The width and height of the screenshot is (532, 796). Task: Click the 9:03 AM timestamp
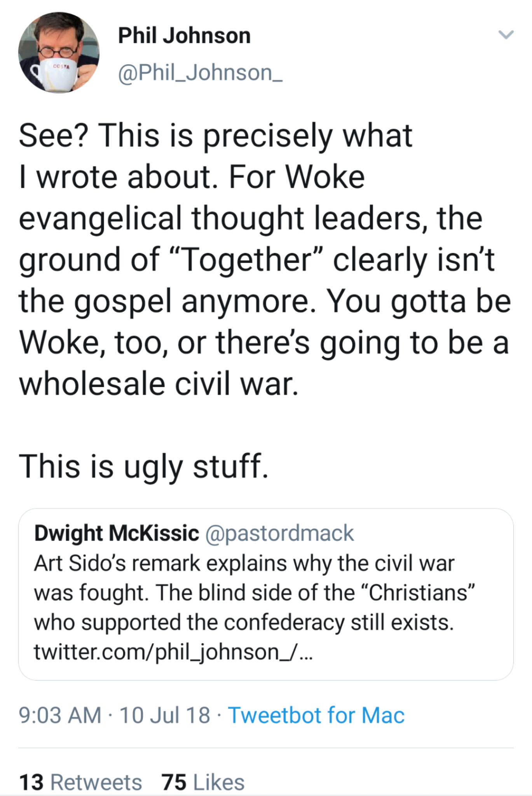[60, 715]
